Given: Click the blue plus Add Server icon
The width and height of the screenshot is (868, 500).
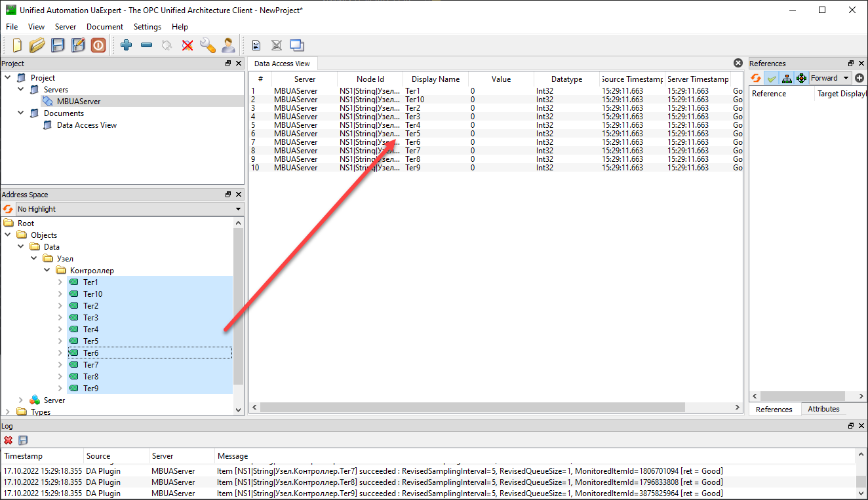Looking at the screenshot, I should click(x=127, y=45).
